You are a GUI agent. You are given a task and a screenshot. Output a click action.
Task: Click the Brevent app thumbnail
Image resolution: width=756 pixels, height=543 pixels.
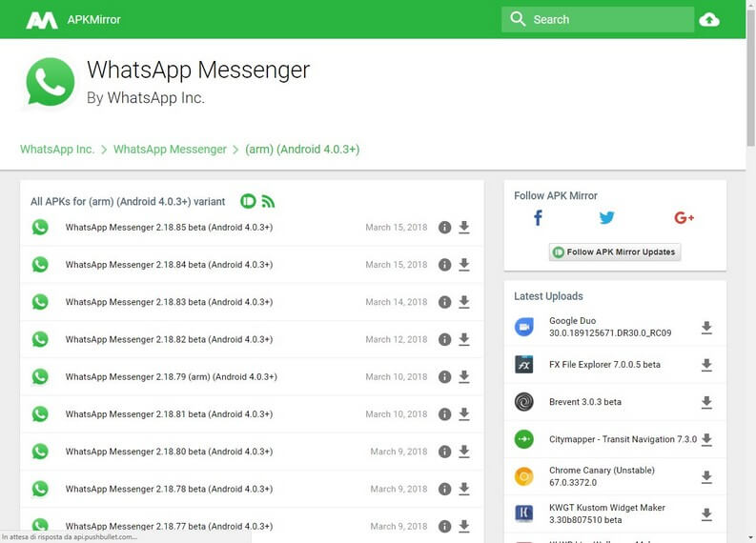523,402
